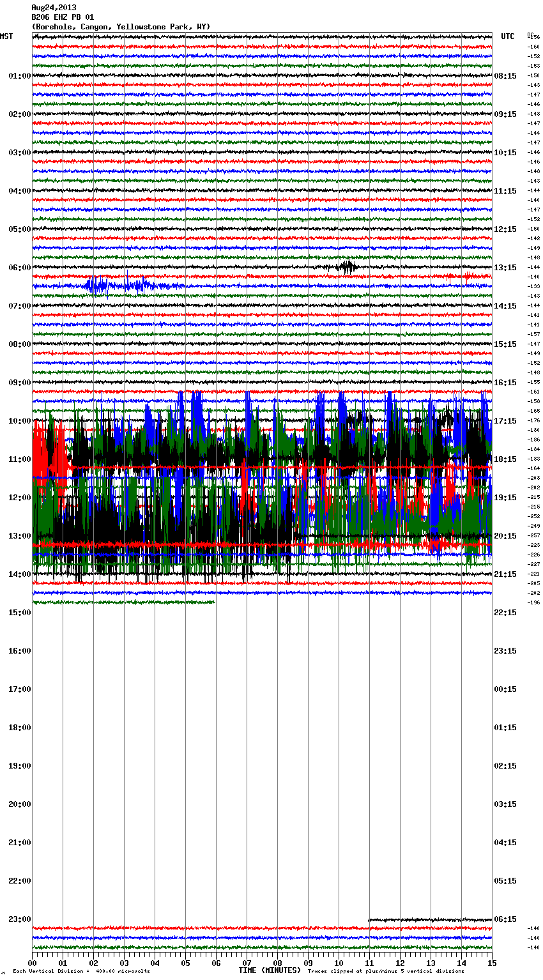Click the TIME (MINUTES) axis title
Screen dimensions: 543x980
point(270,970)
